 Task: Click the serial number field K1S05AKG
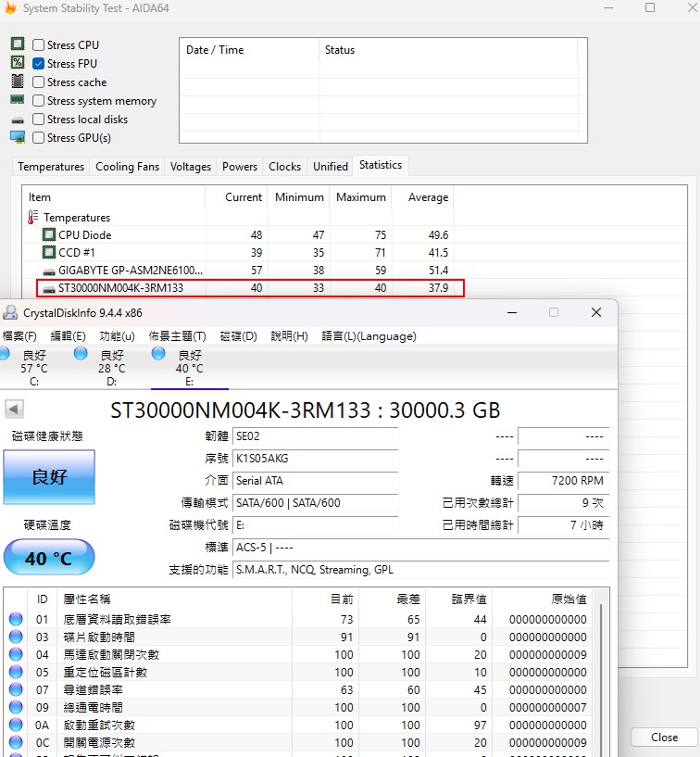pyautogui.click(x=316, y=458)
